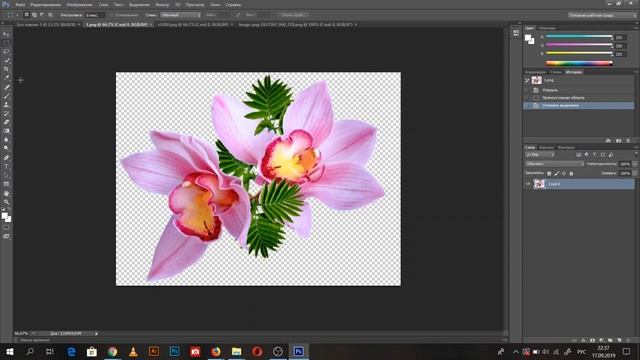Click the Feather input field
The image size is (640, 360).
tap(95, 15)
